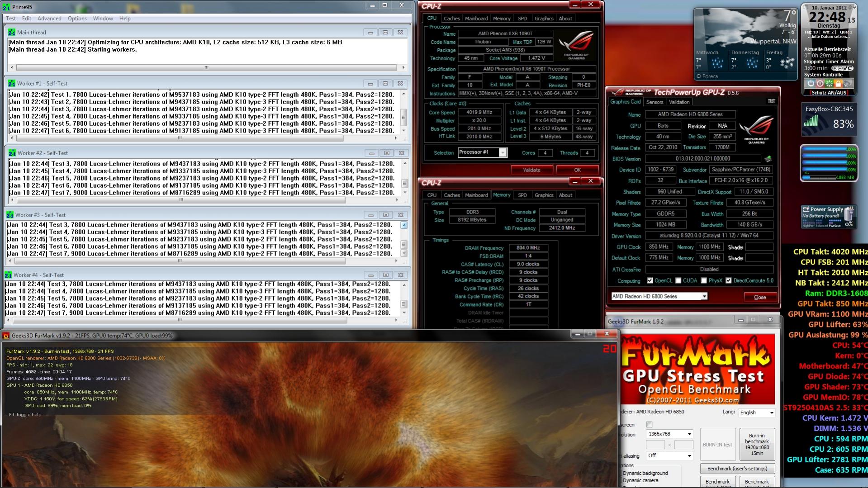The width and height of the screenshot is (868, 488).
Task: Click the Close button in GPU-Z
Action: tap(760, 297)
